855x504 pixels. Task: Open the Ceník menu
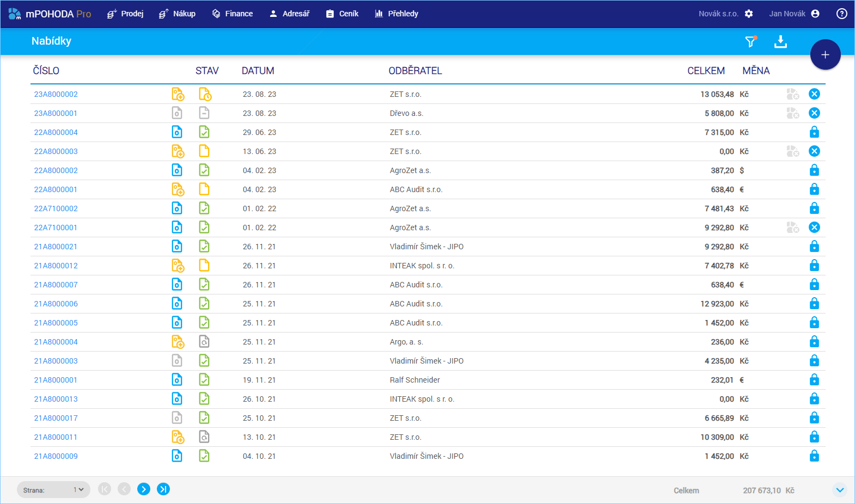click(342, 14)
